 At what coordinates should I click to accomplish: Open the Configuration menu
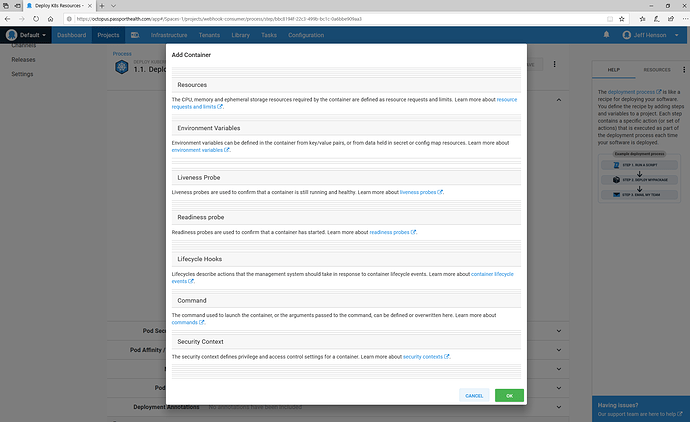[x=306, y=35]
